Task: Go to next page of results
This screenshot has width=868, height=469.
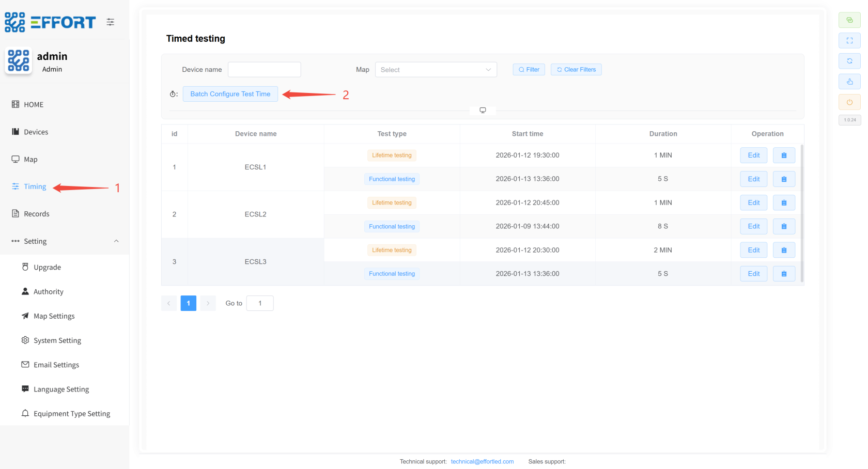Action: [208, 303]
